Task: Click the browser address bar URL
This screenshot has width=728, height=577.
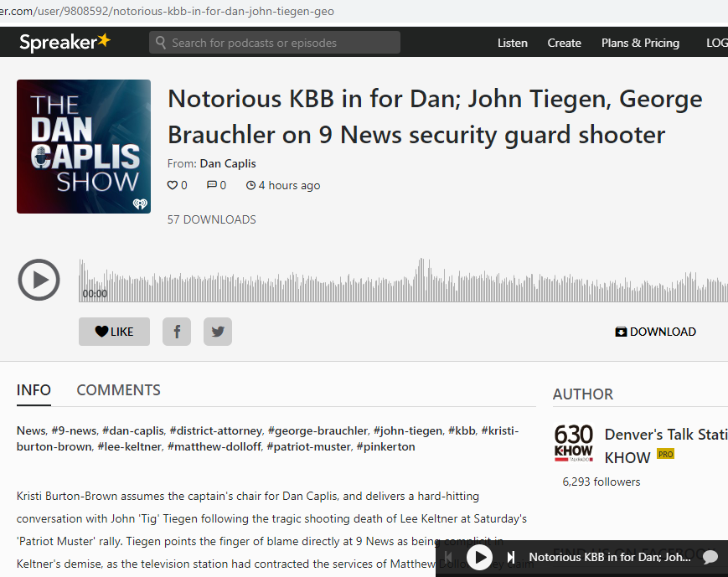Action: (x=168, y=11)
